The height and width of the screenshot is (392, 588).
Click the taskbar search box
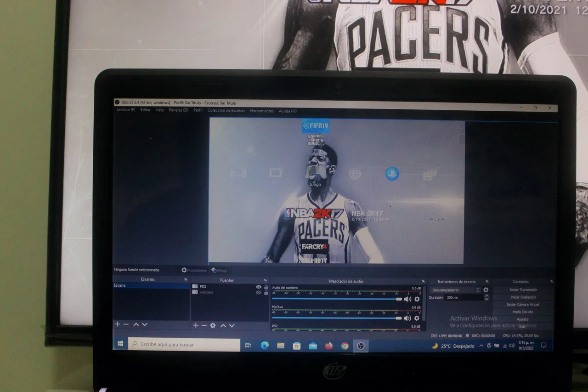coord(184,345)
